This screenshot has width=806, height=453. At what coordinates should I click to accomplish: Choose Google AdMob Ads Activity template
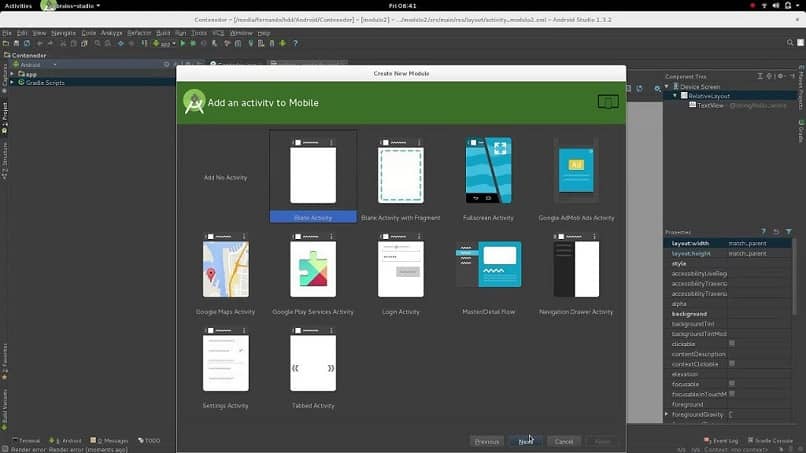(576, 177)
